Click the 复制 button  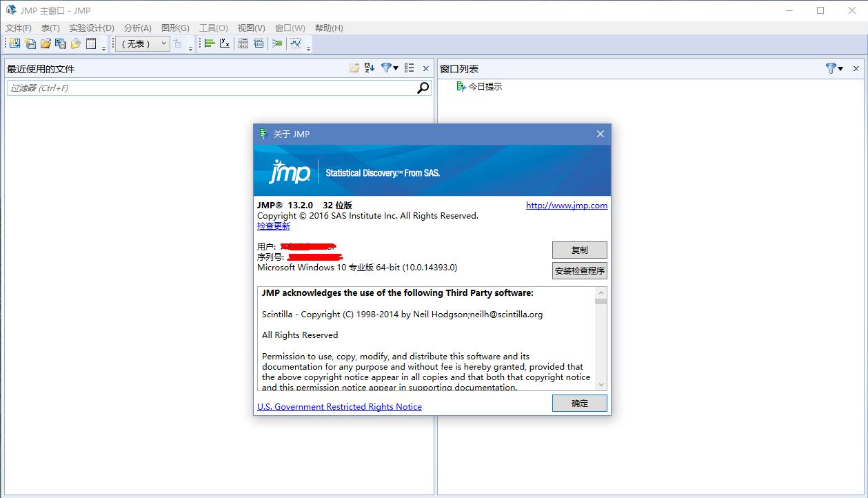tap(580, 250)
